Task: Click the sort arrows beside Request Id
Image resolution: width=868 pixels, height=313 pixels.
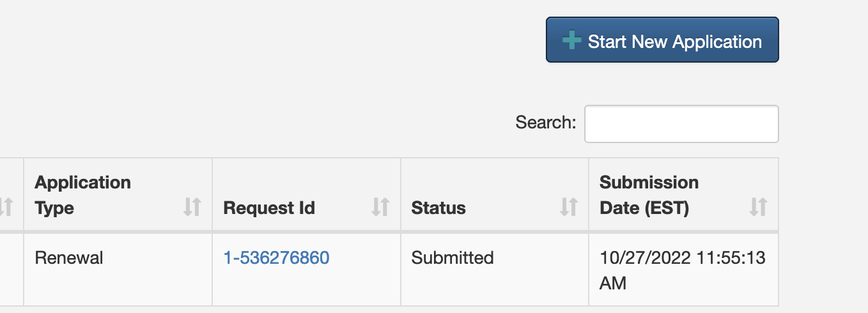Action: [380, 206]
